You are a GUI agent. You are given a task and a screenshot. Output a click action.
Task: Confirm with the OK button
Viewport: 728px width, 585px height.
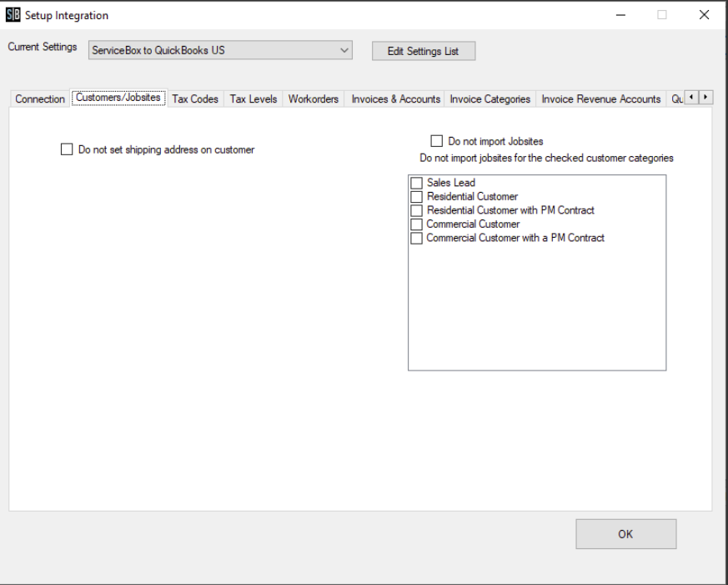click(x=626, y=534)
